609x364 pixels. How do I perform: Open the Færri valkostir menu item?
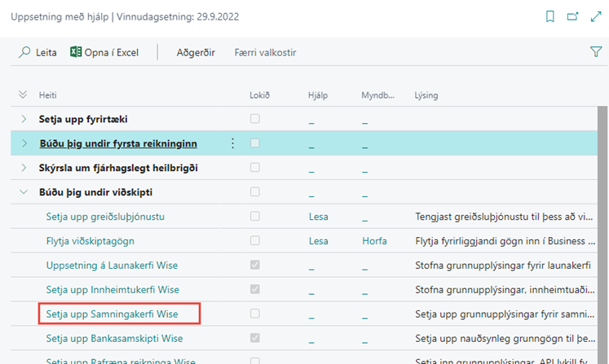pos(265,52)
